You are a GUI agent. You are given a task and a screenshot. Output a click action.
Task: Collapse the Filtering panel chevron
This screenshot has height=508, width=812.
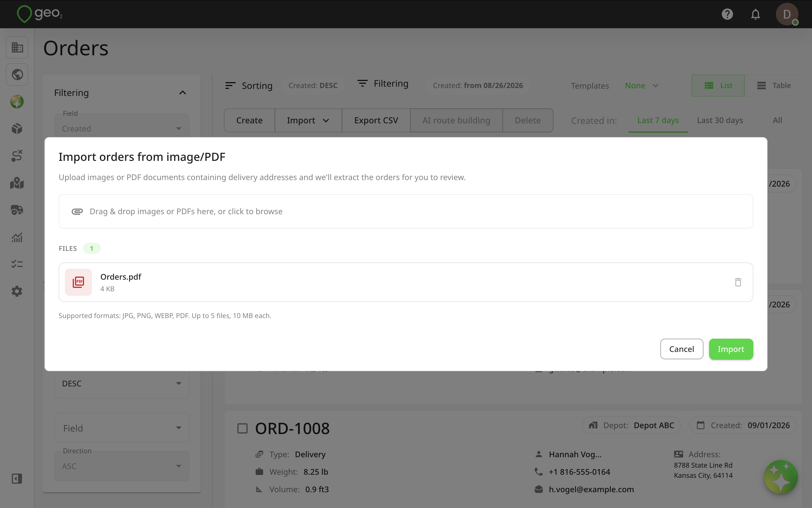(182, 93)
